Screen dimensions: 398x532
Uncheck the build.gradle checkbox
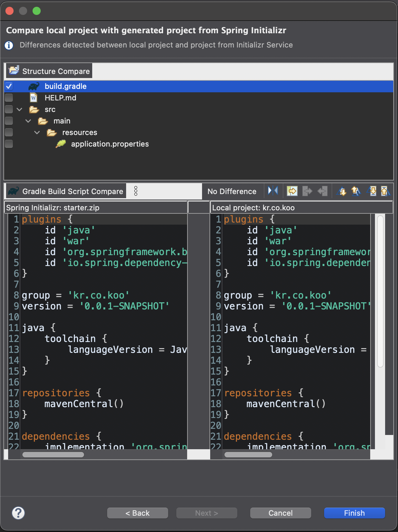pyautogui.click(x=9, y=86)
